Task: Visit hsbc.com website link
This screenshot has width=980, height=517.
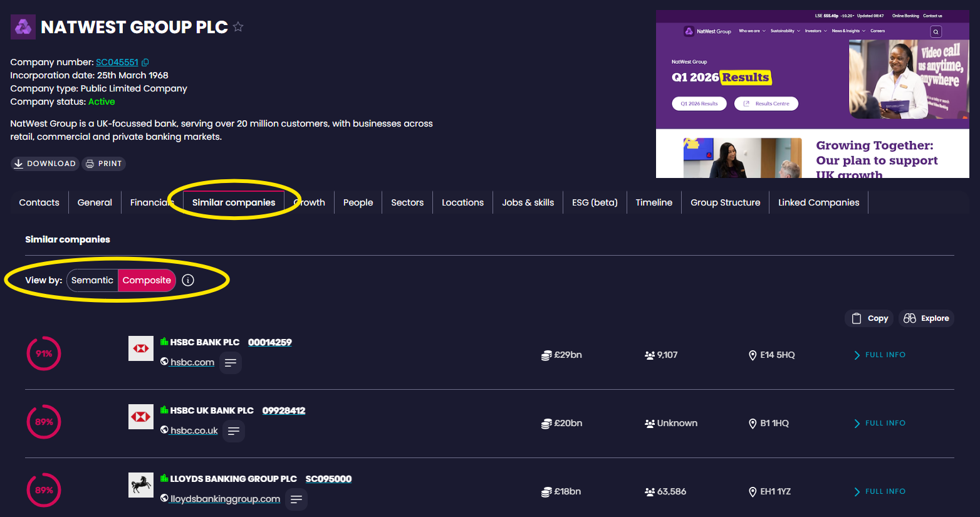Action: click(x=192, y=362)
